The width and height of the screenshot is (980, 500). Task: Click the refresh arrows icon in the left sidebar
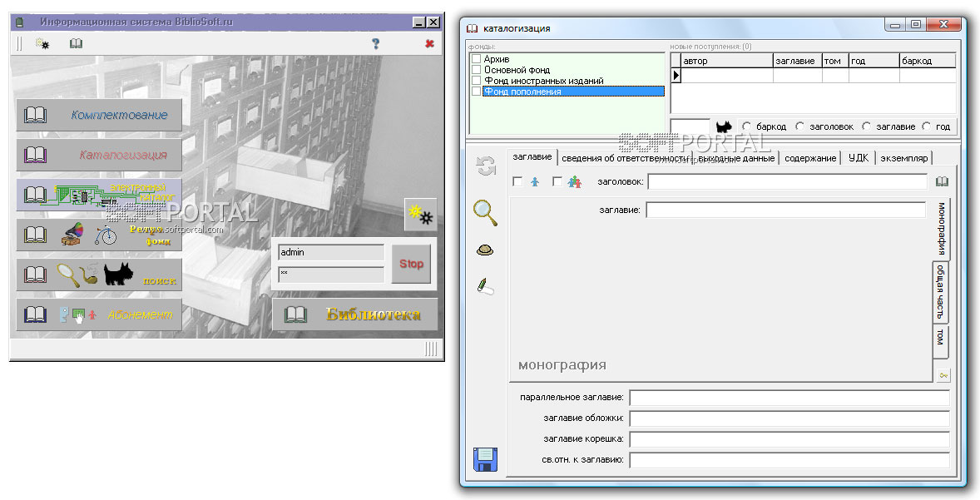click(486, 166)
